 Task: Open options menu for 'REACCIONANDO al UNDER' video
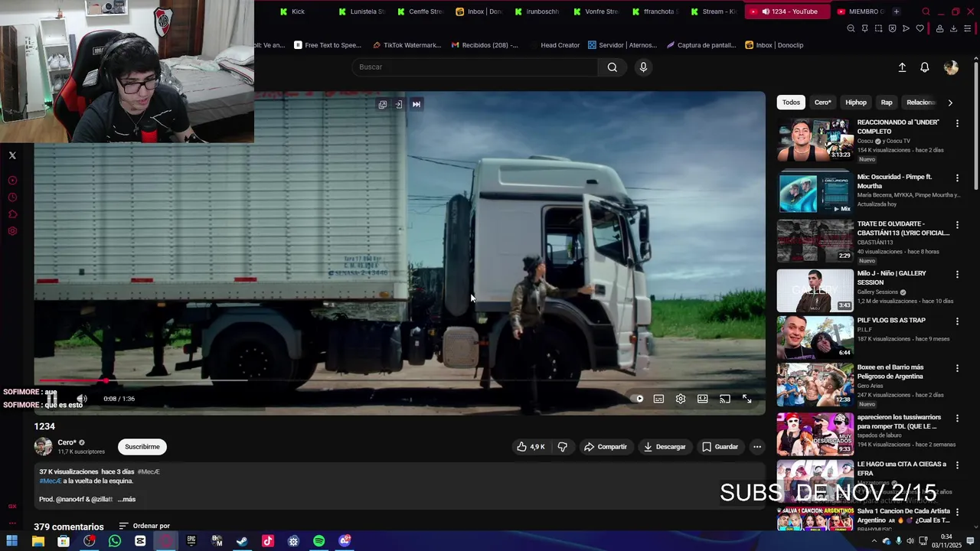[x=957, y=123]
